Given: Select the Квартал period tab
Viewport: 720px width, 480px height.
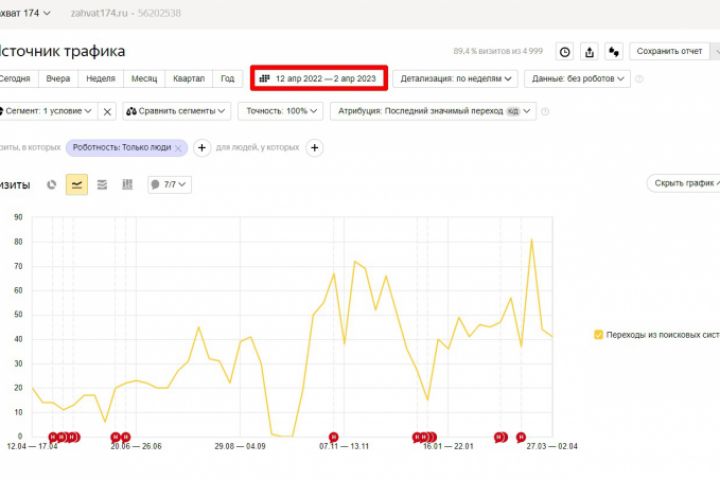Looking at the screenshot, I should tap(189, 79).
